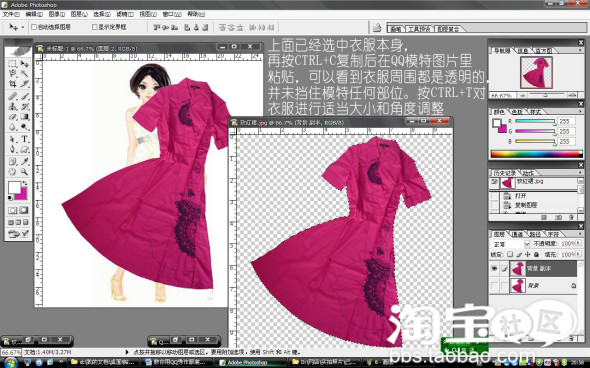Image resolution: width=590 pixels, height=368 pixels.
Task: Open the Color panel flyout menu arrow
Action: 580,112
